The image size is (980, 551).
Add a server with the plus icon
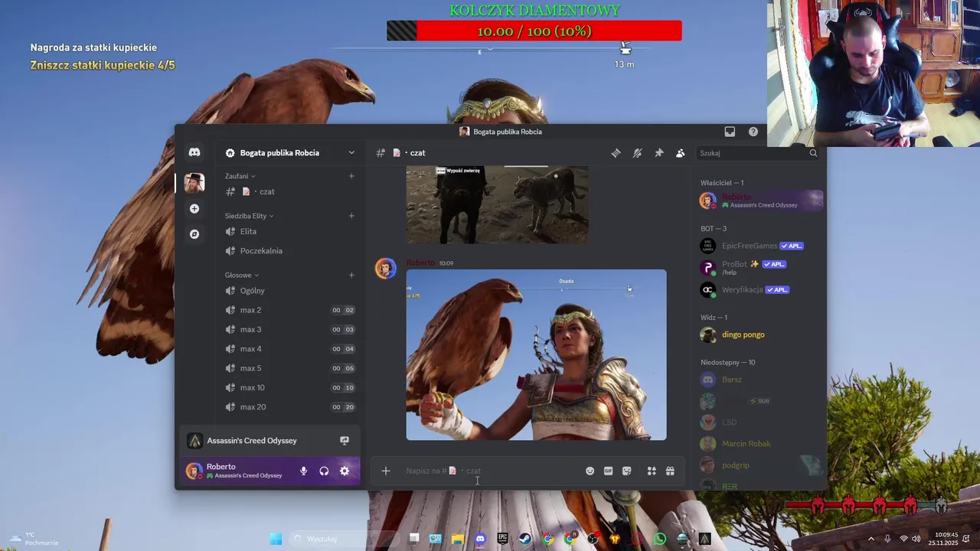click(194, 208)
